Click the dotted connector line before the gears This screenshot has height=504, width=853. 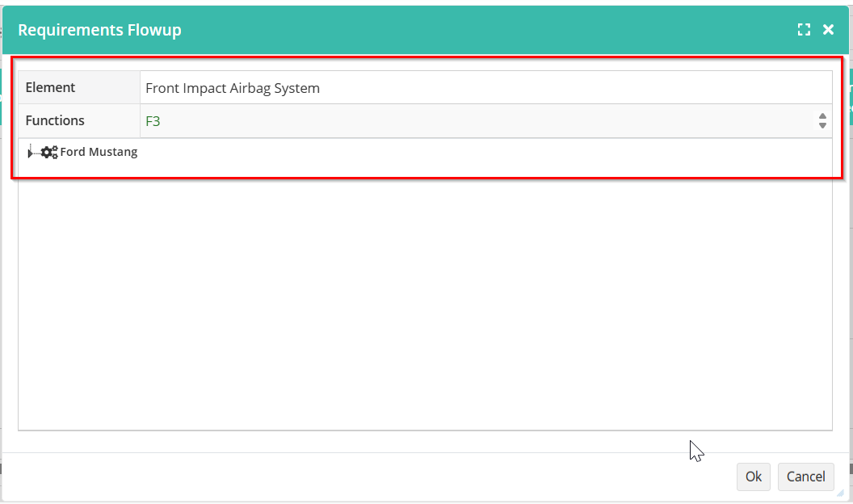tap(36, 153)
